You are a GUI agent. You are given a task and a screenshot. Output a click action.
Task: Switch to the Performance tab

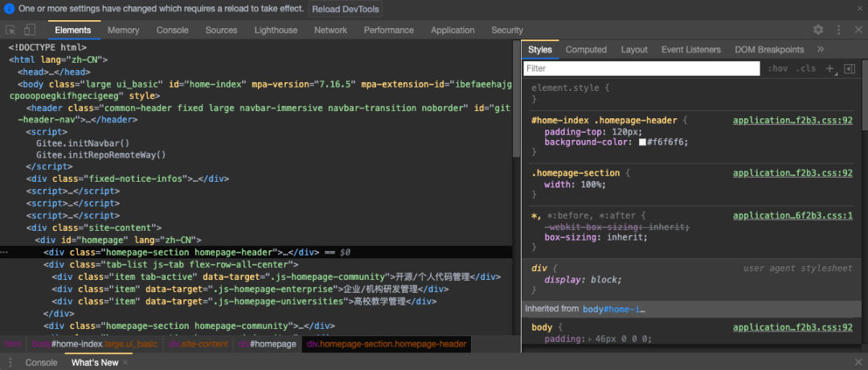pyautogui.click(x=389, y=30)
